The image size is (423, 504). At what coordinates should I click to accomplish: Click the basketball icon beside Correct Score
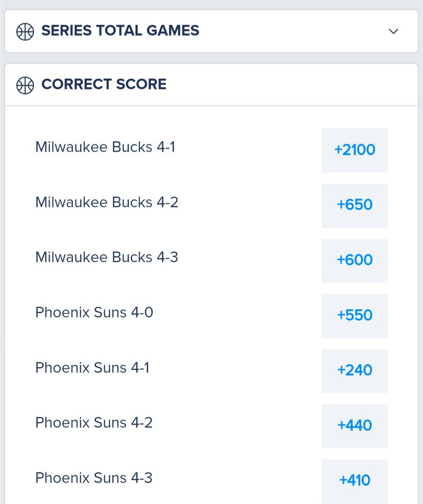[25, 85]
